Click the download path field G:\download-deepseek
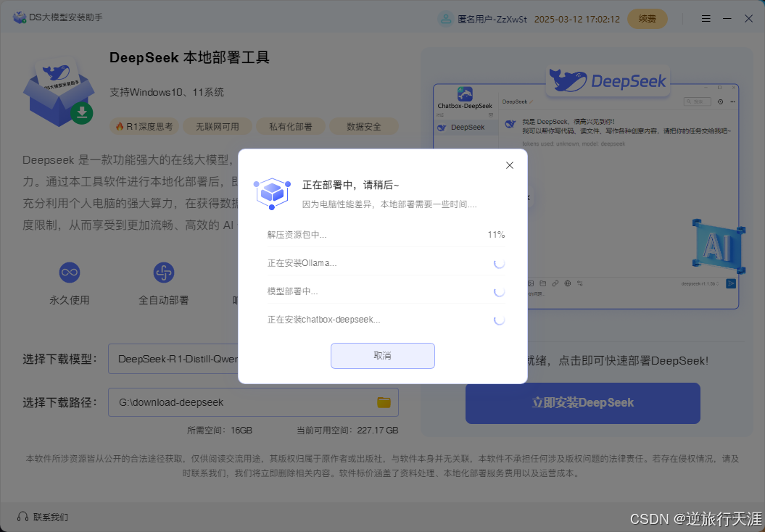The height and width of the screenshot is (532, 765). tap(253, 402)
